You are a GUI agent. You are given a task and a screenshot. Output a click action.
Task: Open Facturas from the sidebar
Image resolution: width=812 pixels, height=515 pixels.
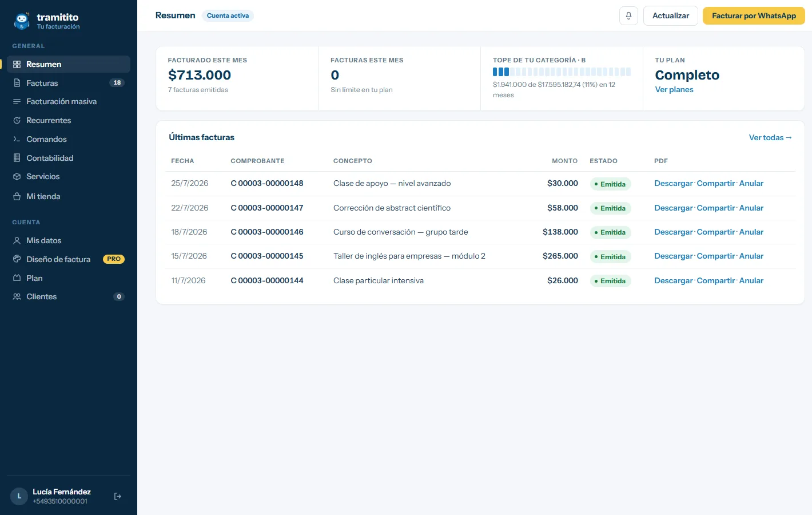tap(69, 83)
